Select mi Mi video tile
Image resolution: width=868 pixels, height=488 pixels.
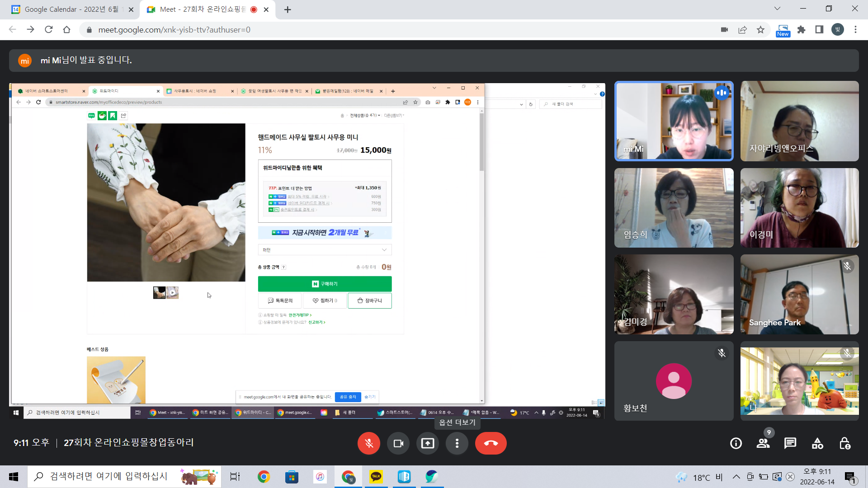point(674,121)
